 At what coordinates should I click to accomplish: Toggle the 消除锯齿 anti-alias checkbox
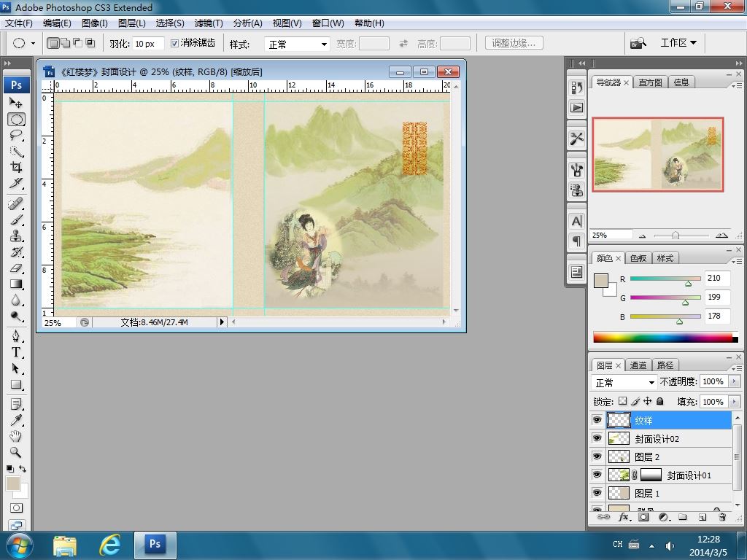pyautogui.click(x=174, y=43)
